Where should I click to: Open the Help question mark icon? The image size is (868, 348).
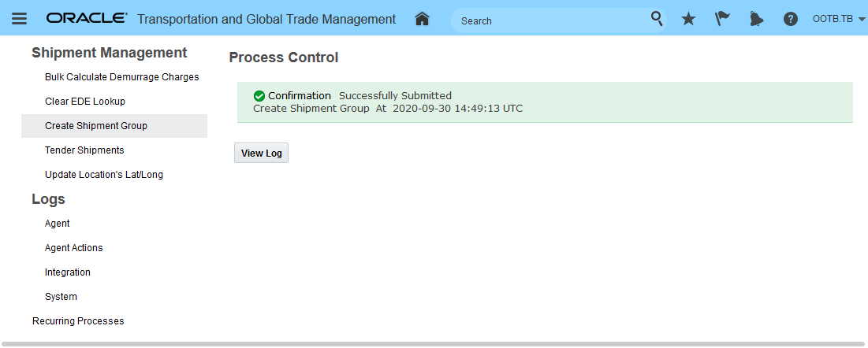[790, 19]
